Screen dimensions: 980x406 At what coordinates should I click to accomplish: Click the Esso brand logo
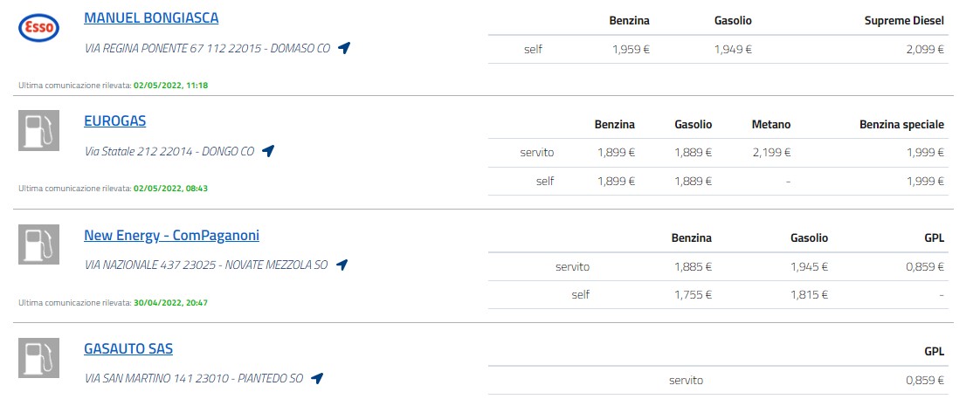coord(38,28)
